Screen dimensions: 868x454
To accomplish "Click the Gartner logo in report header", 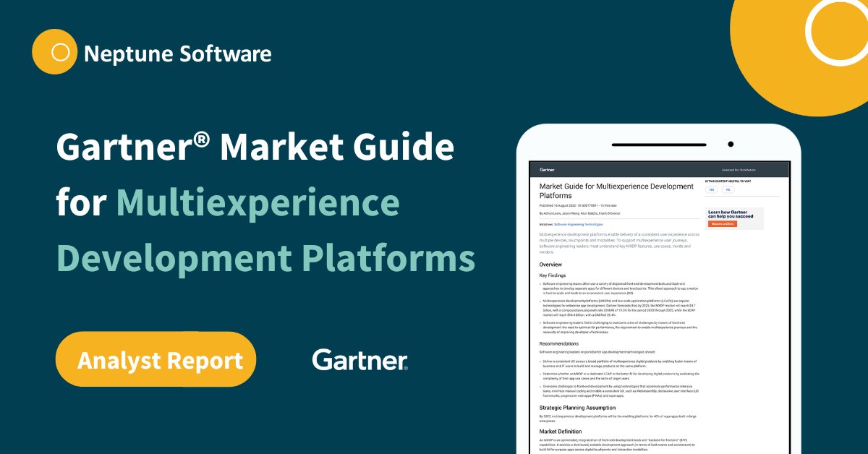I will click(548, 169).
